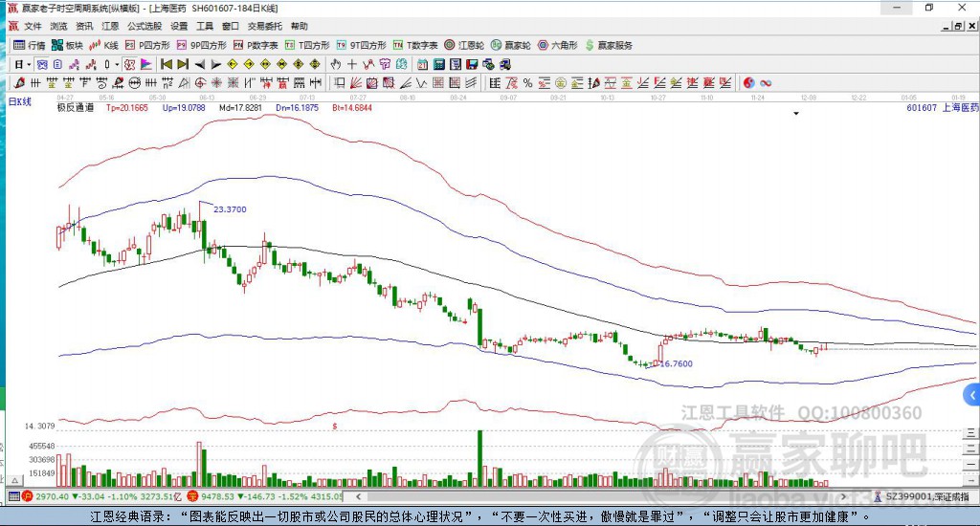This screenshot has width=980, height=526.
Task: Open the P四方形 square tool
Action: tap(147, 45)
